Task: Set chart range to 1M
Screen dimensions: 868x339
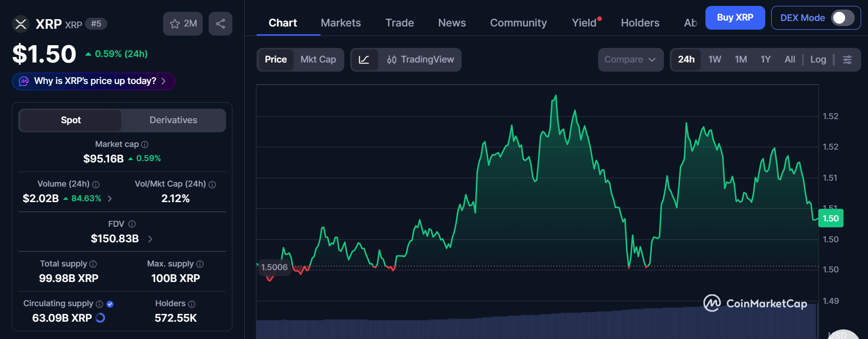Action: (741, 60)
